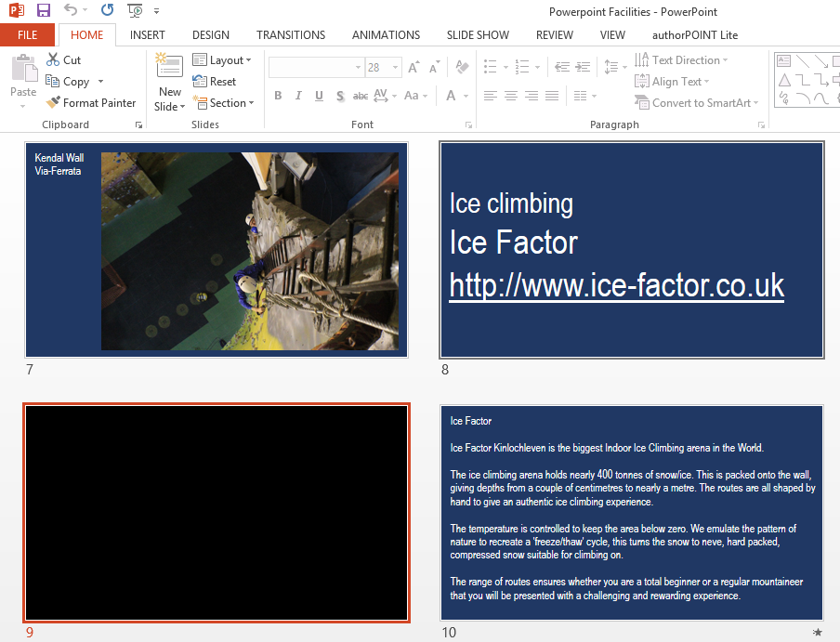Image resolution: width=840 pixels, height=642 pixels.
Task: Save the presentation from the quick access toolbar
Action: [43, 9]
